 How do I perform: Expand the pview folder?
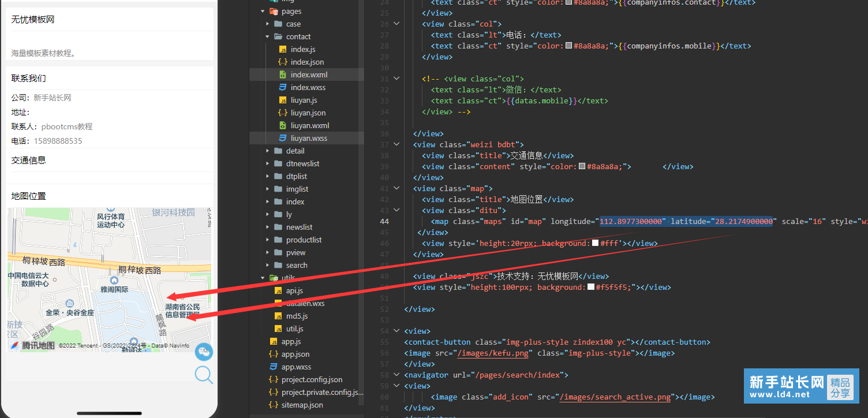tap(268, 252)
